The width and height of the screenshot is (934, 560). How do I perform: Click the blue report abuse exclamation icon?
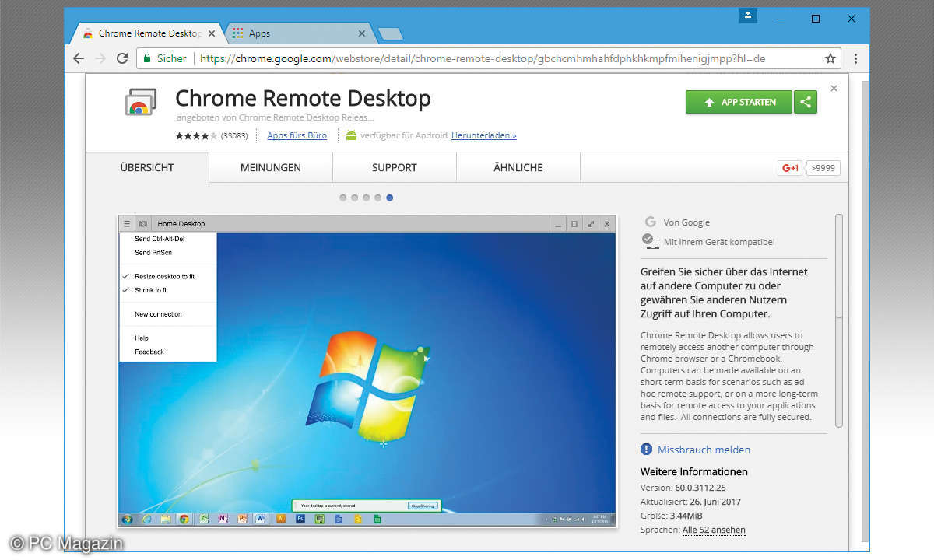pyautogui.click(x=646, y=450)
